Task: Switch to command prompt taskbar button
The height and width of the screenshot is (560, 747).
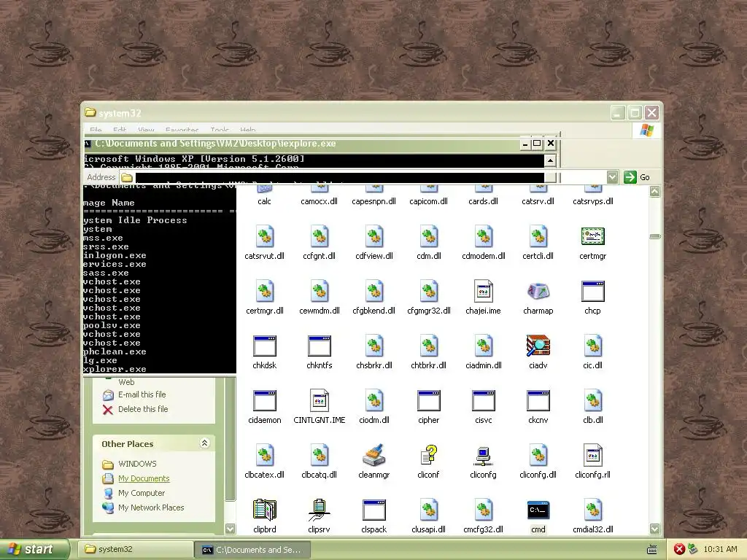Action: 253,550
